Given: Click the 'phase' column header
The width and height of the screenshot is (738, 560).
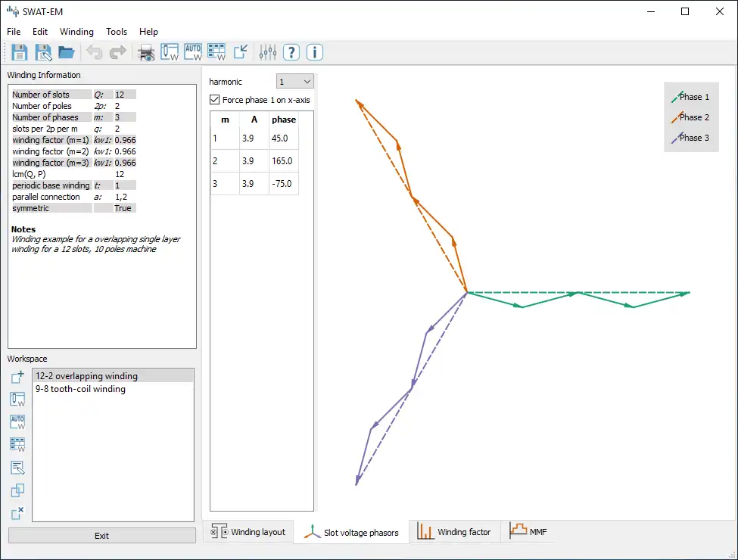Looking at the screenshot, I should 284,120.
